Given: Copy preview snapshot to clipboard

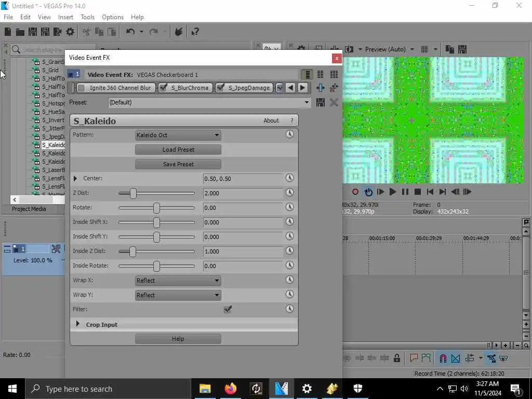Looking at the screenshot, I should click(449, 49).
